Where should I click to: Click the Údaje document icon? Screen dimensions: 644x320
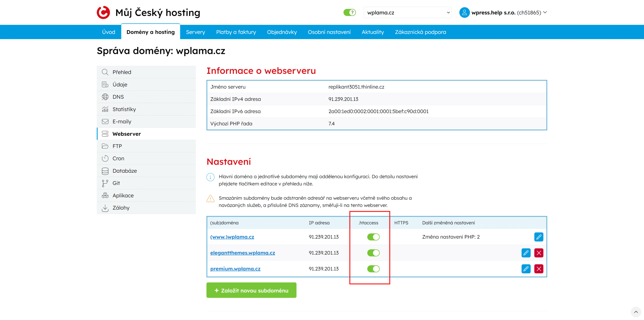point(105,84)
